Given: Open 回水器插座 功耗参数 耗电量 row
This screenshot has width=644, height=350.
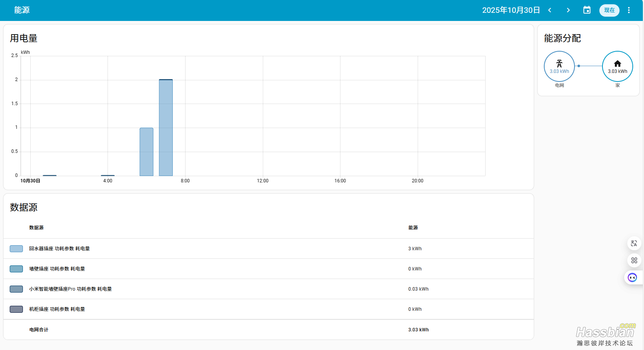Looking at the screenshot, I should click(59, 249).
